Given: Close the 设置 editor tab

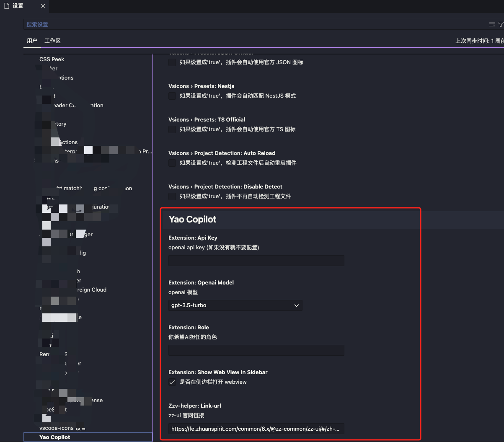Looking at the screenshot, I should tap(44, 6).
